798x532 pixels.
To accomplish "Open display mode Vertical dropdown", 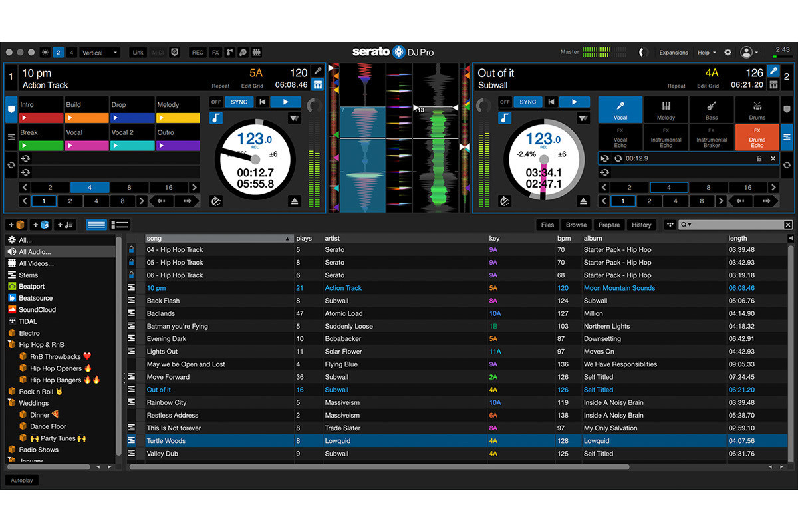I will (101, 52).
